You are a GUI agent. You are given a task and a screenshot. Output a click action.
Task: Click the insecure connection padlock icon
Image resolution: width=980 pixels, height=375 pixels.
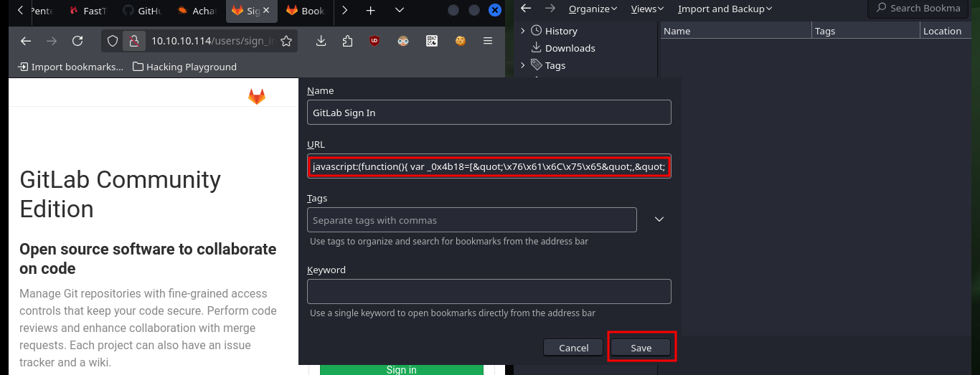point(133,41)
